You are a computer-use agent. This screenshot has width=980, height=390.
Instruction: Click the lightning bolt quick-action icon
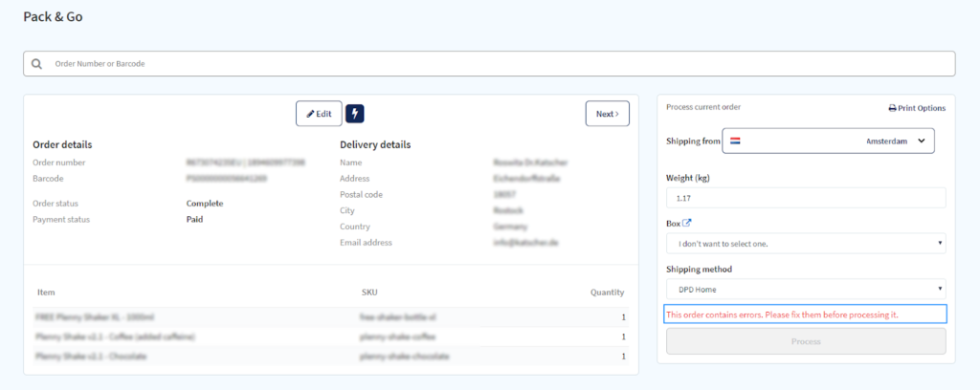pos(355,114)
